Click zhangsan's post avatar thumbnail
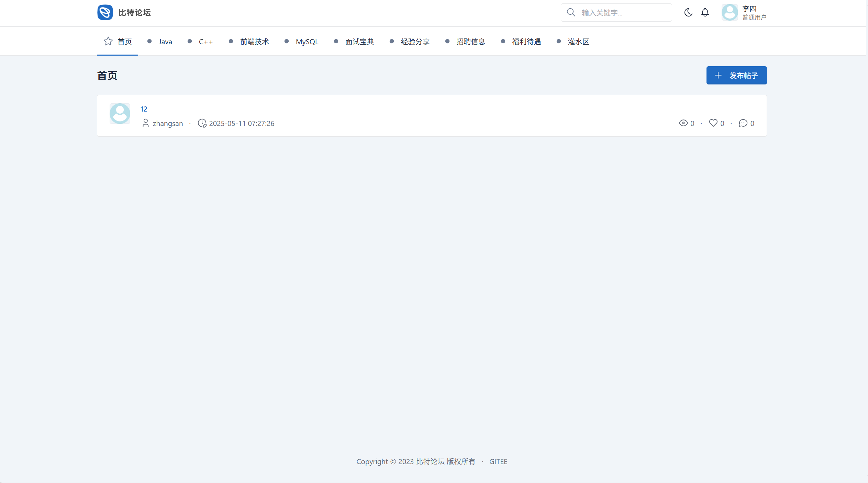Image resolution: width=868 pixels, height=483 pixels. coord(120,114)
